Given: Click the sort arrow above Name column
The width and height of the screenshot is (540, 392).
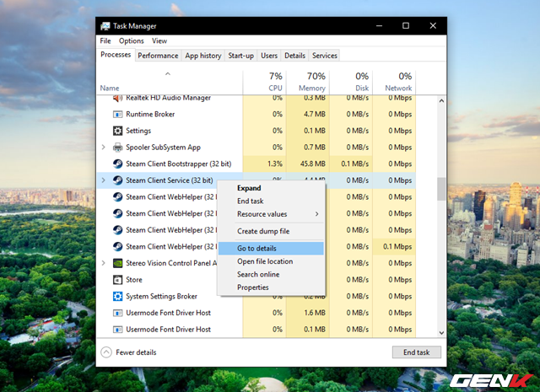Looking at the screenshot, I should pos(168,73).
